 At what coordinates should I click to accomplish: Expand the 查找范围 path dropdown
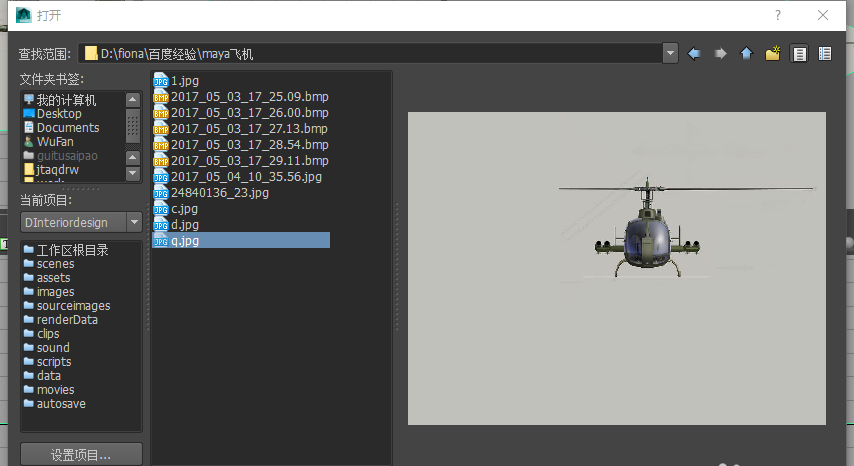(x=670, y=53)
